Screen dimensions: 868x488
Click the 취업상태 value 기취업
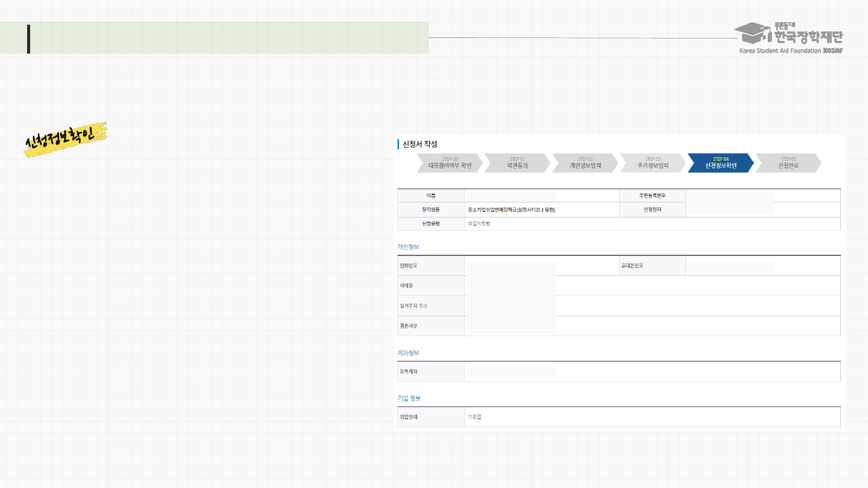coord(474,417)
